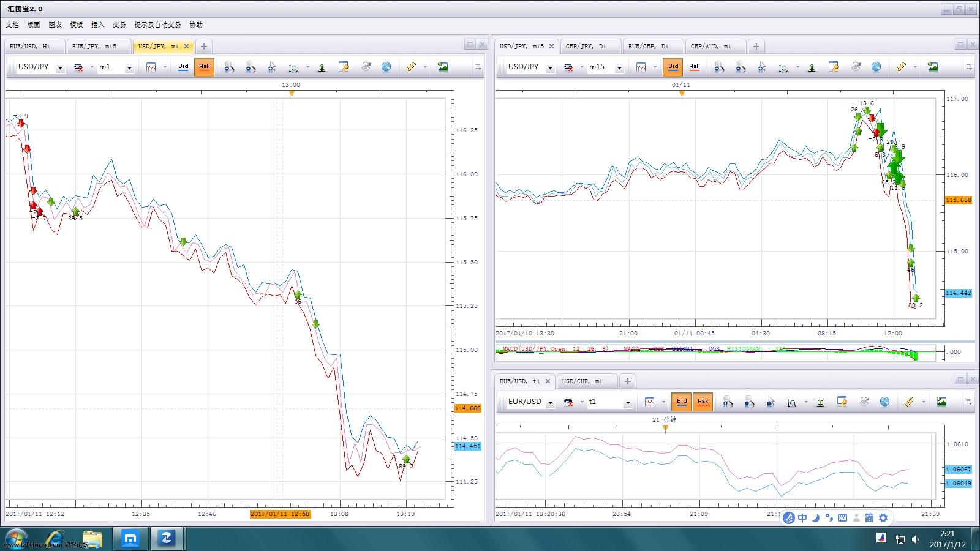Viewport: 980px width, 551px height.
Task: Toggle Bid line on EUR/USD t1 chart
Action: coord(682,402)
